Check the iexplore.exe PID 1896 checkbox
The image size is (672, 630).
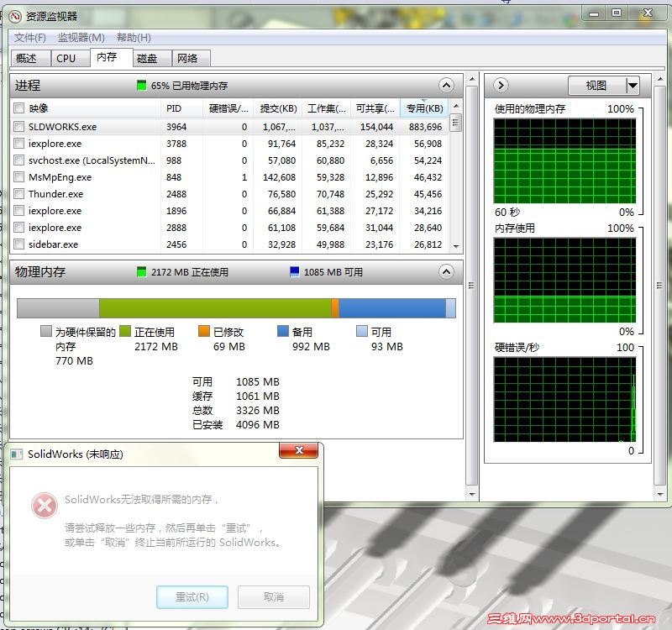click(18, 211)
